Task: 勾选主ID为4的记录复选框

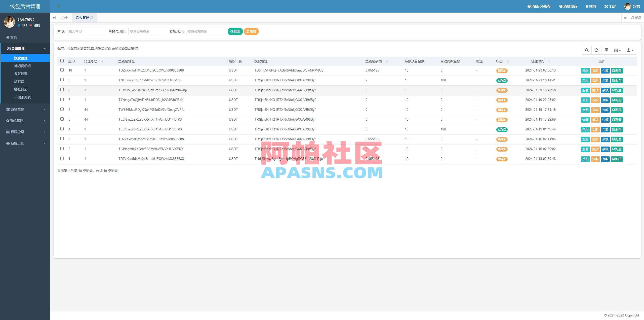Action: point(62,129)
